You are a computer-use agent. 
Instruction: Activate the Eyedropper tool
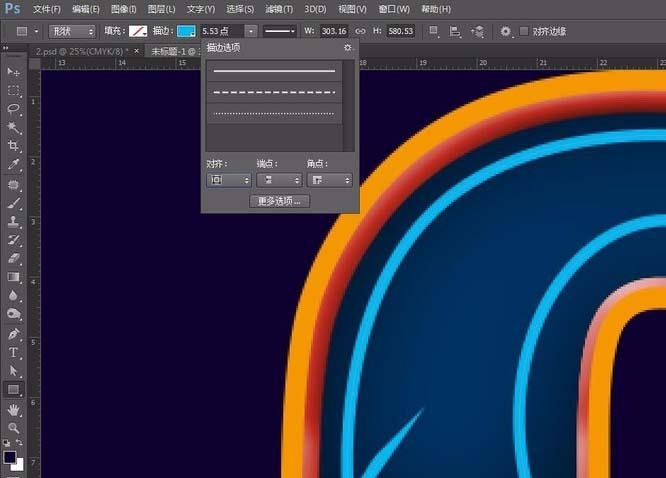point(14,164)
